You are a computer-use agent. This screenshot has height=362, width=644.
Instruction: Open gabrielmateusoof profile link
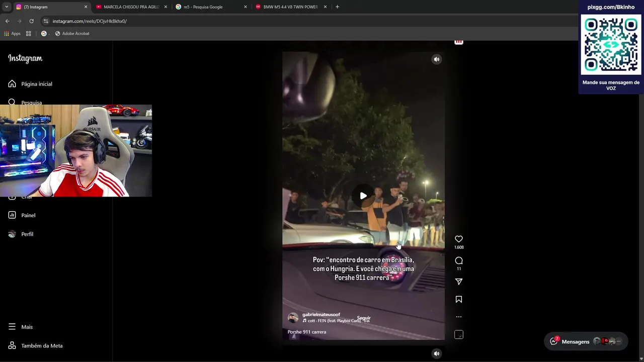pos(321,314)
